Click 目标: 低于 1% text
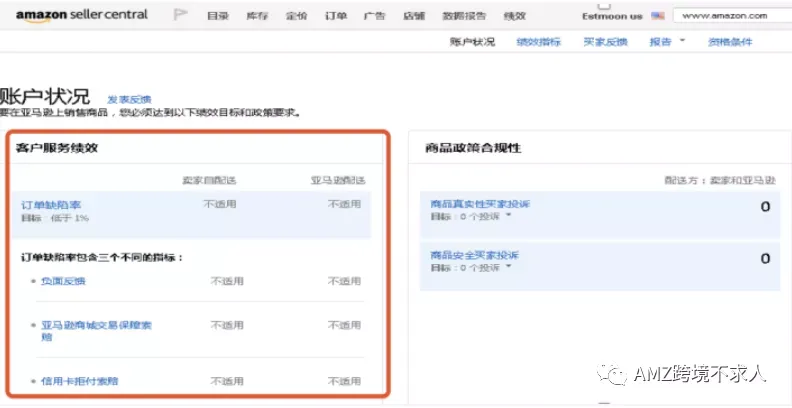Image resolution: width=792 pixels, height=408 pixels. [x=55, y=218]
